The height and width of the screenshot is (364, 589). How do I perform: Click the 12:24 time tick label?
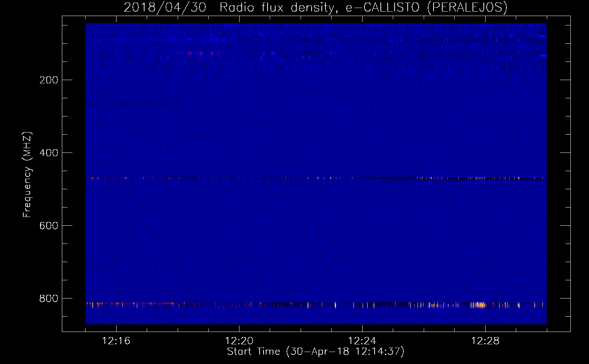pos(362,341)
